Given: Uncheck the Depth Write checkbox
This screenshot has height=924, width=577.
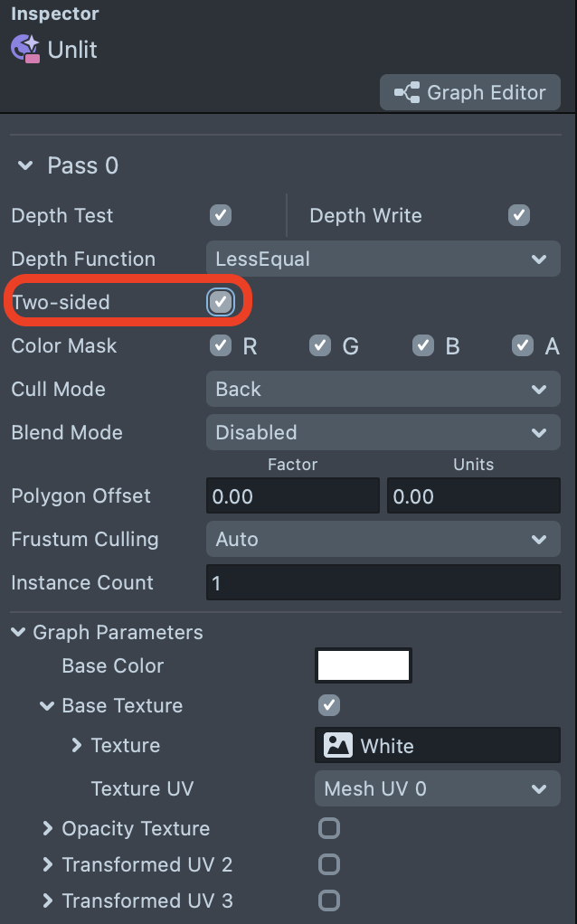Looking at the screenshot, I should (518, 215).
